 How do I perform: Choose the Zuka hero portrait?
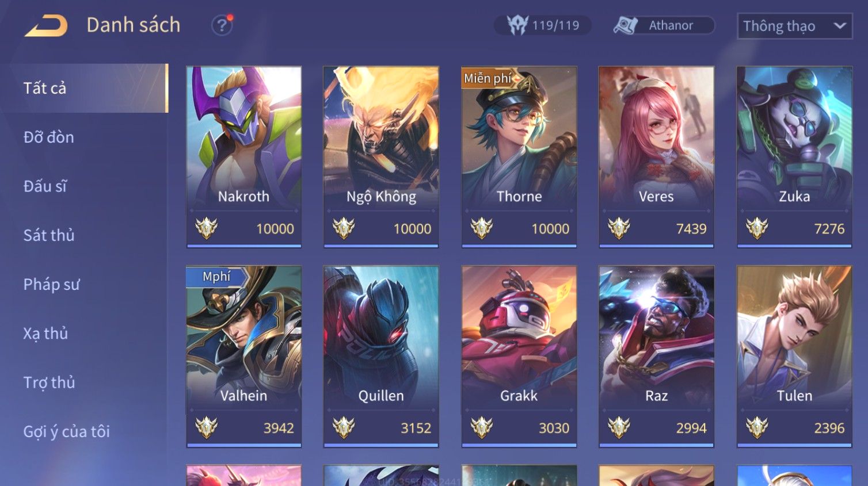pyautogui.click(x=794, y=137)
